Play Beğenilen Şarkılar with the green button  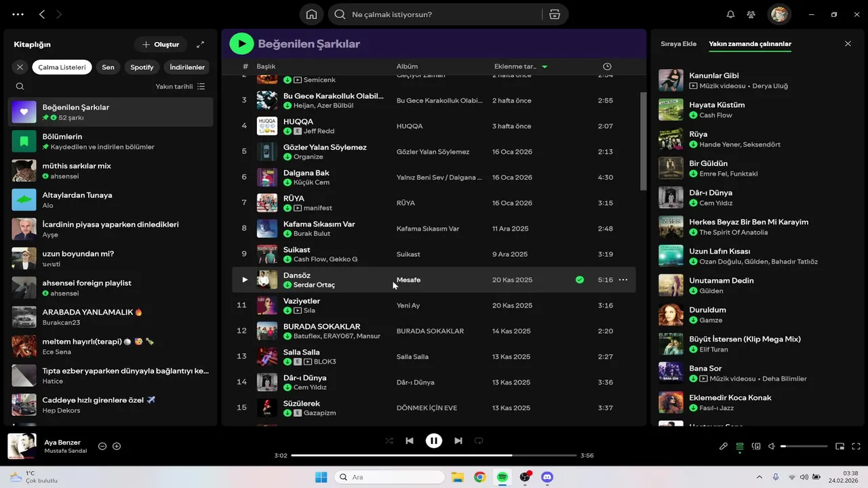pyautogui.click(x=241, y=44)
